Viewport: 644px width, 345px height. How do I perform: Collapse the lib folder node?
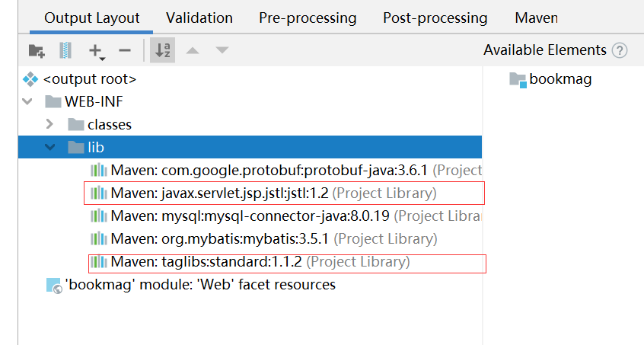(50, 148)
